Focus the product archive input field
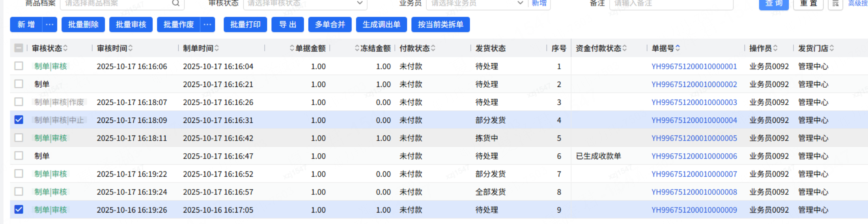The height and width of the screenshot is (224, 868). pos(122,4)
